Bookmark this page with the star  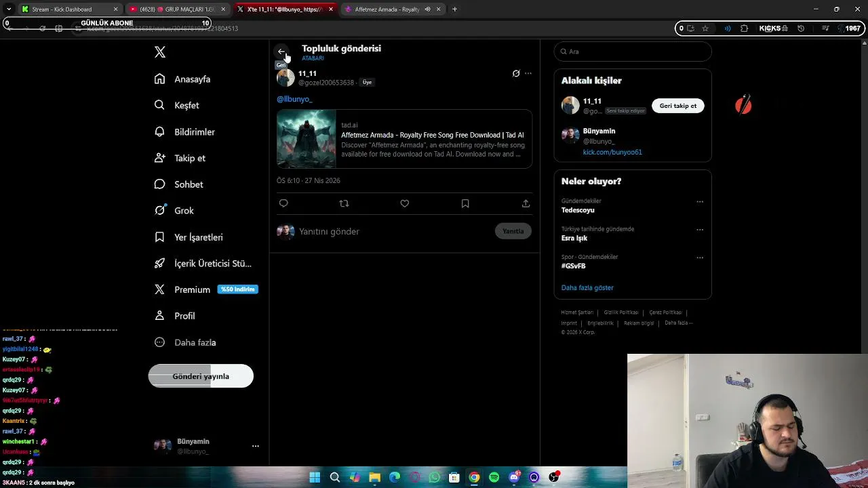705,28
